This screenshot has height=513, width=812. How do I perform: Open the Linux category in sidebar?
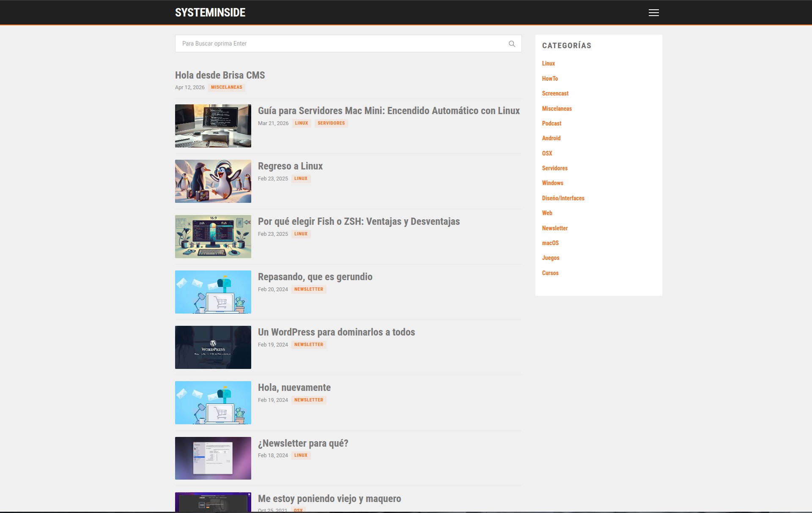tap(548, 63)
